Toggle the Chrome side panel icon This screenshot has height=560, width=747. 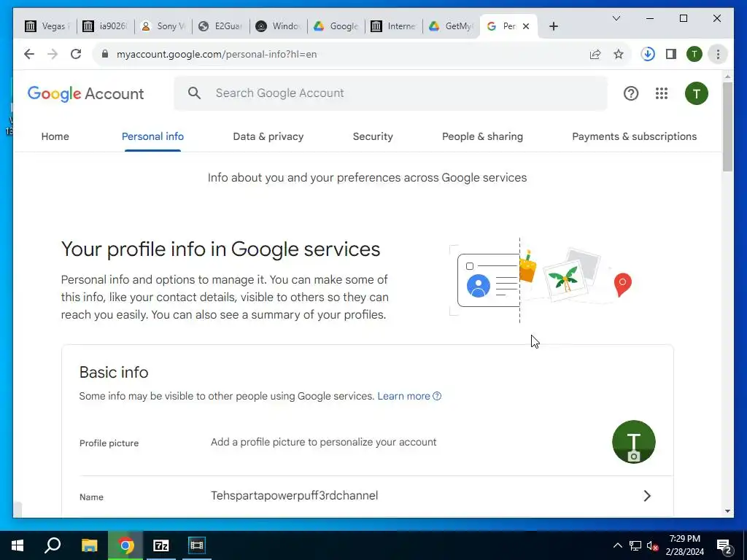click(x=671, y=54)
